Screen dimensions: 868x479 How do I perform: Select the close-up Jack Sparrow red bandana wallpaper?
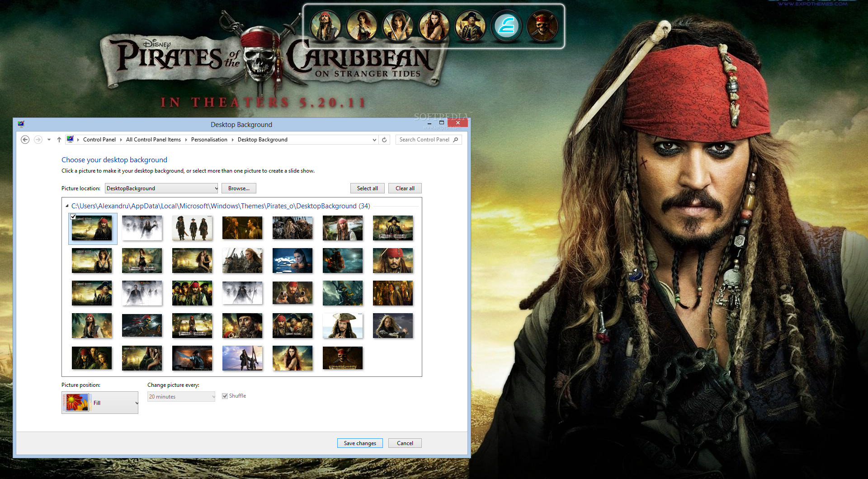pos(393,260)
